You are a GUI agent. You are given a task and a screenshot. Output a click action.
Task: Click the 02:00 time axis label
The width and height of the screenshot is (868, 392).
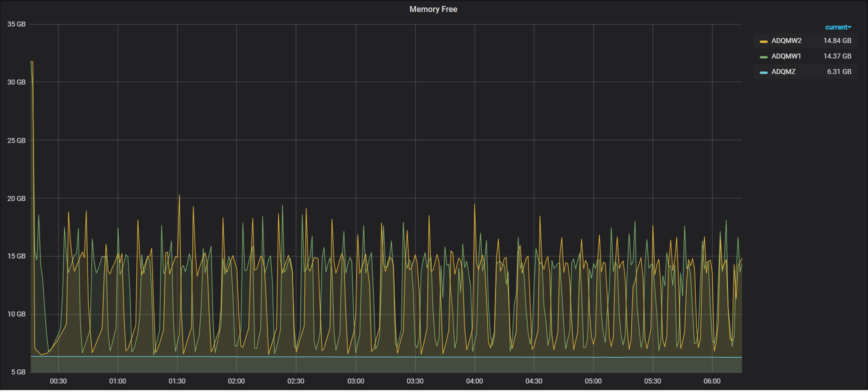click(237, 381)
